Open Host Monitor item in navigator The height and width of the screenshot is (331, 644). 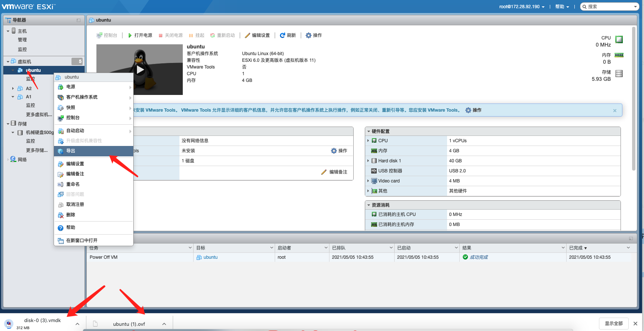tap(22, 49)
